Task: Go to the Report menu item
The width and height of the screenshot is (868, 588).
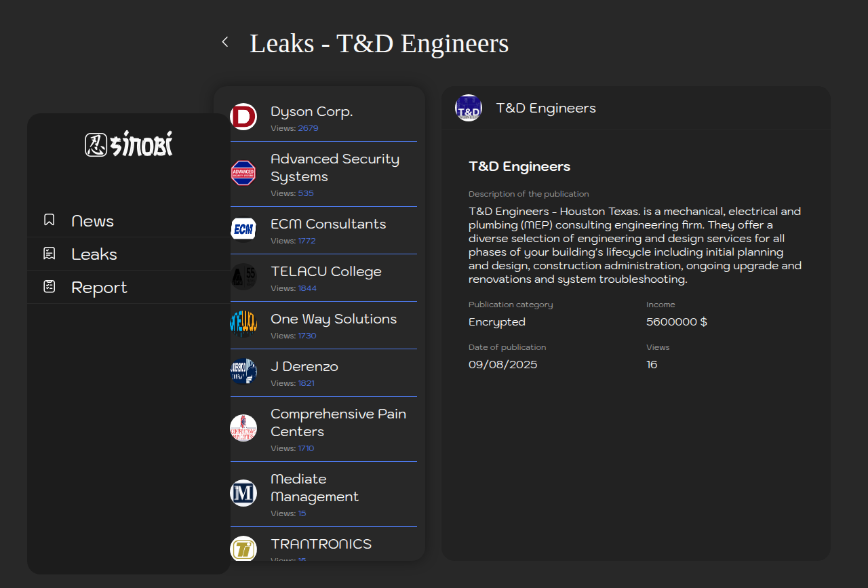Action: [x=99, y=288]
